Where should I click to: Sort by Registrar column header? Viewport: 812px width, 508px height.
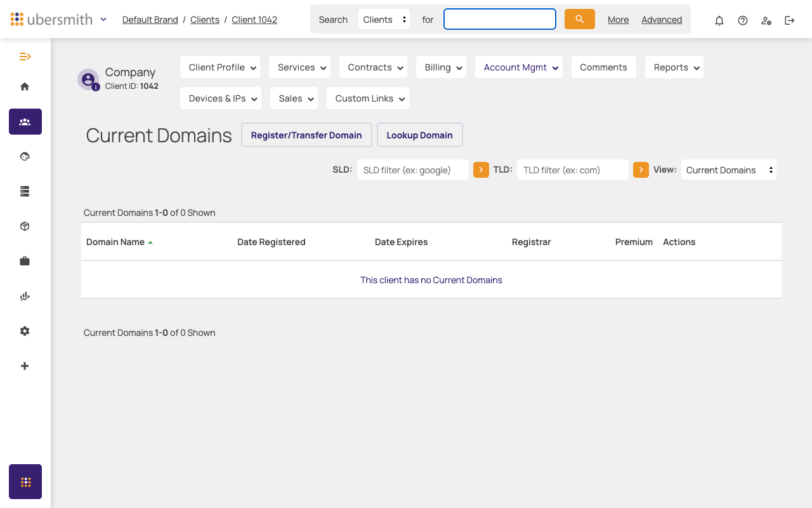[x=532, y=242]
